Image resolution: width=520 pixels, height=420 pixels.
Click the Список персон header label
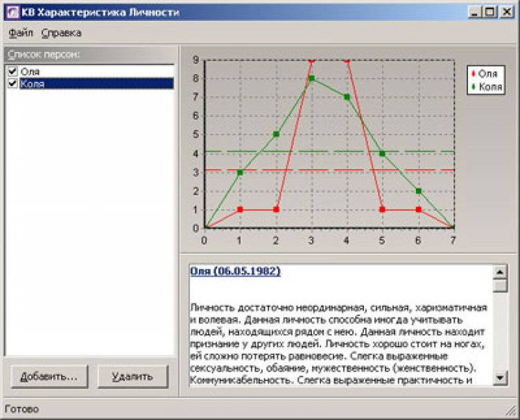point(44,54)
